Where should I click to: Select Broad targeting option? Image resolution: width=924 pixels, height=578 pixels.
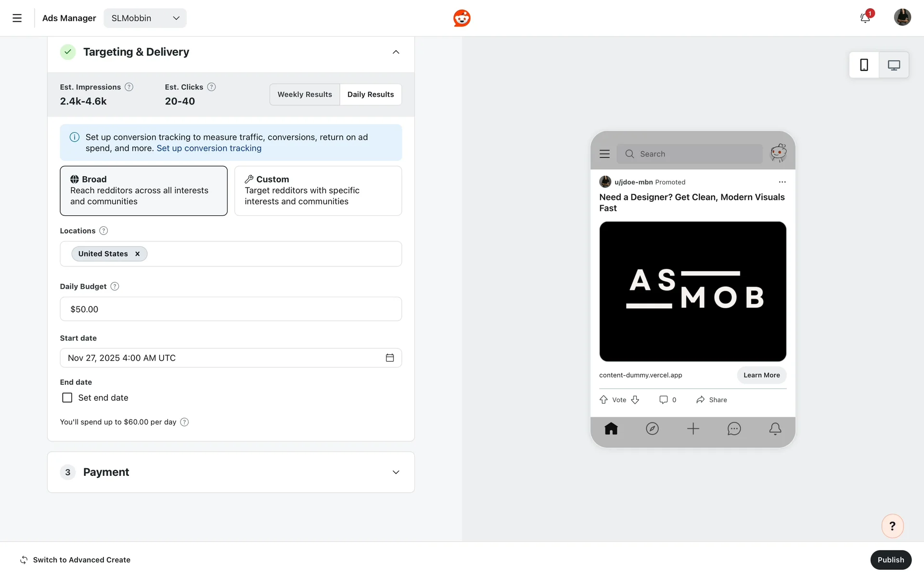143,191
